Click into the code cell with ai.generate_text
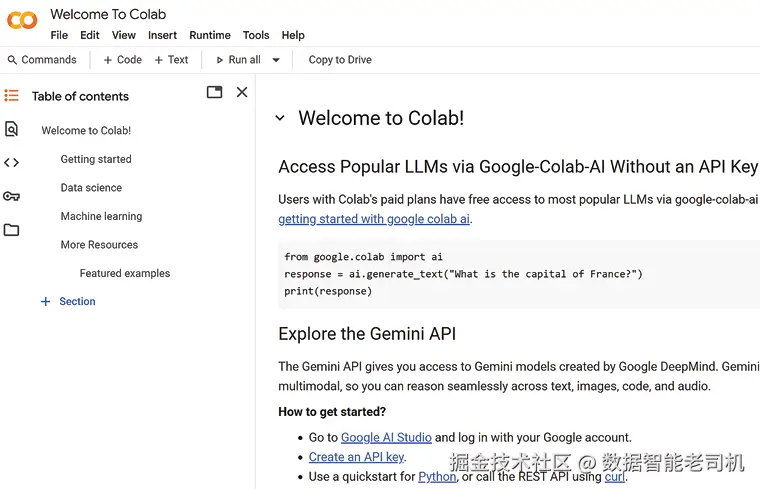Image resolution: width=760 pixels, height=489 pixels. click(x=519, y=274)
